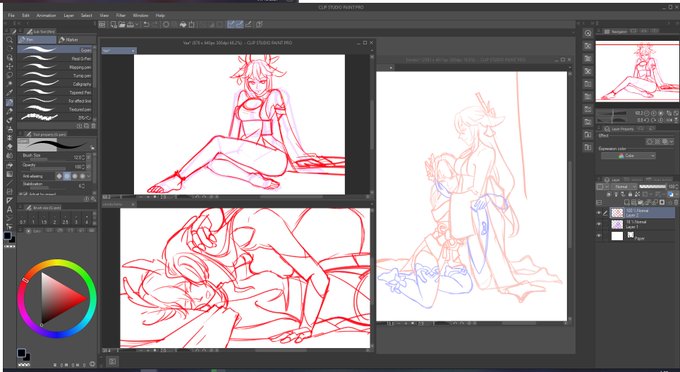This screenshot has height=372, width=680.
Task: Click the Brush Size slider
Action: click(48, 159)
